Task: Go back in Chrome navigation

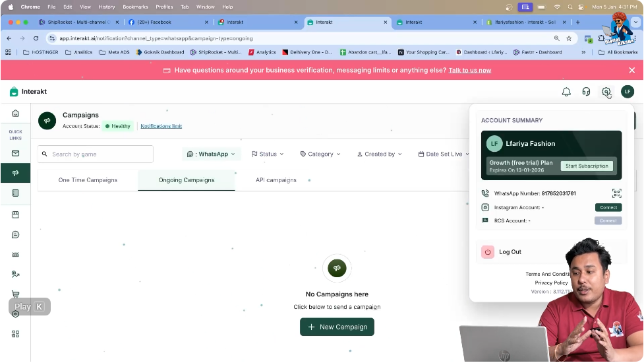Action: [x=9, y=38]
